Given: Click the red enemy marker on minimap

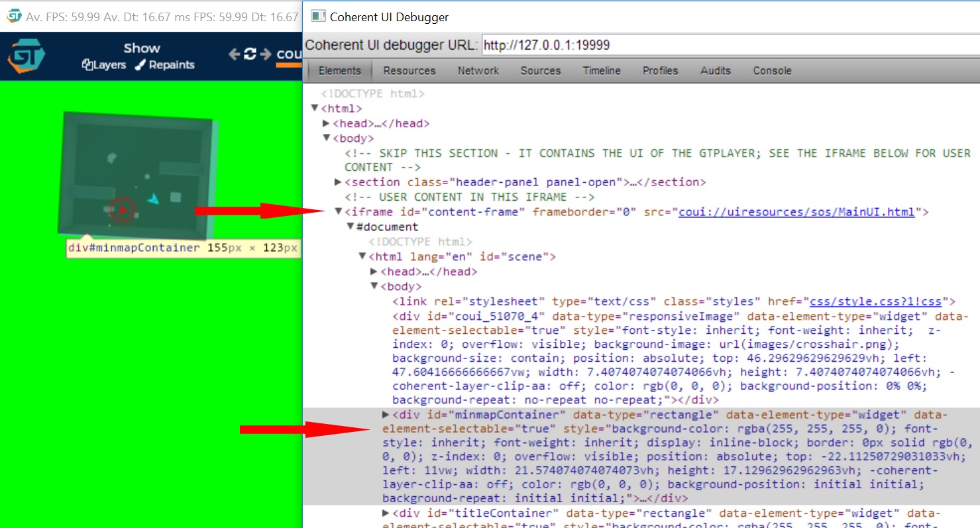Looking at the screenshot, I should click(122, 209).
